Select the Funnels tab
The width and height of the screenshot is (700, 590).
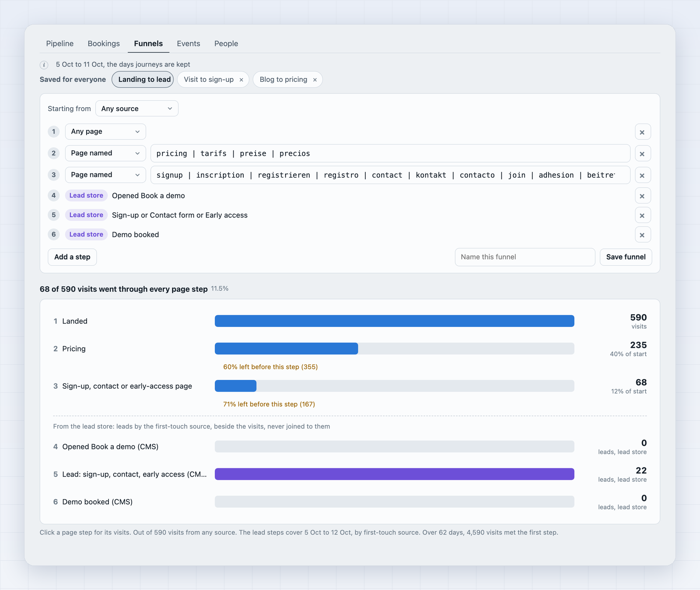[148, 43]
